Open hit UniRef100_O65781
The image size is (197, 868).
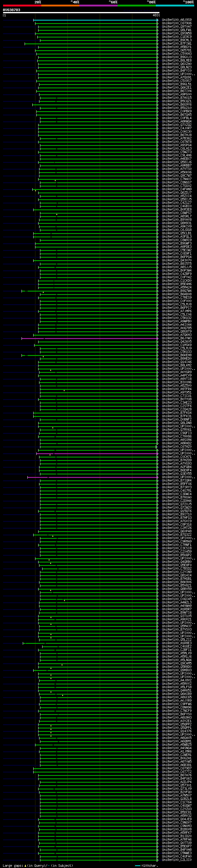pos(177,50)
